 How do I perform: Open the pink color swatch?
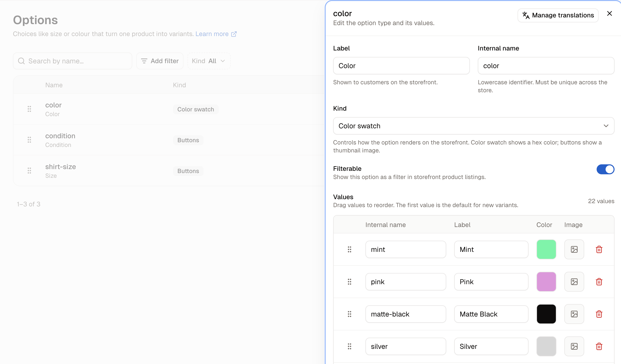[546, 282]
